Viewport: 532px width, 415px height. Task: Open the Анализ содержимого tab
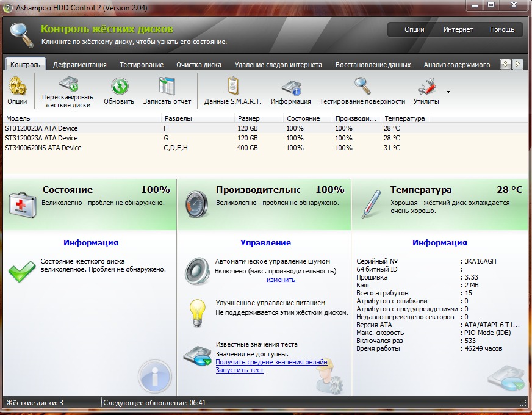[x=457, y=65]
